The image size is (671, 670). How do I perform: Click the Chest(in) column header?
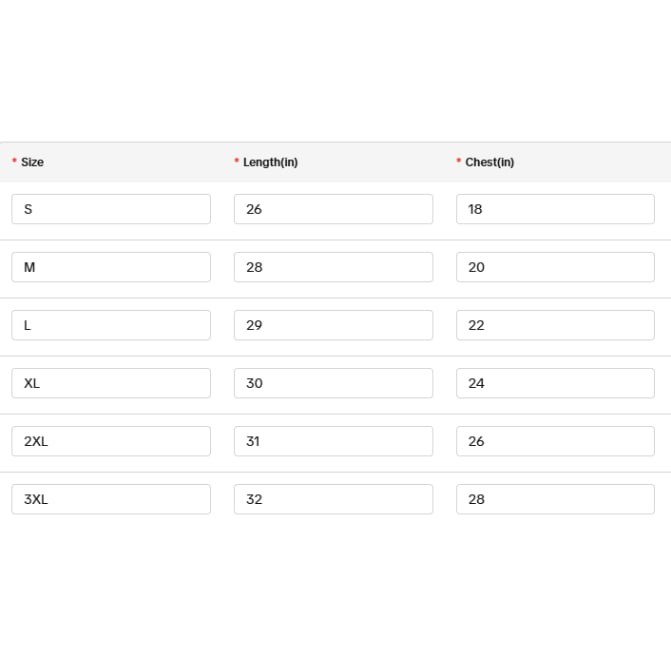tap(489, 162)
